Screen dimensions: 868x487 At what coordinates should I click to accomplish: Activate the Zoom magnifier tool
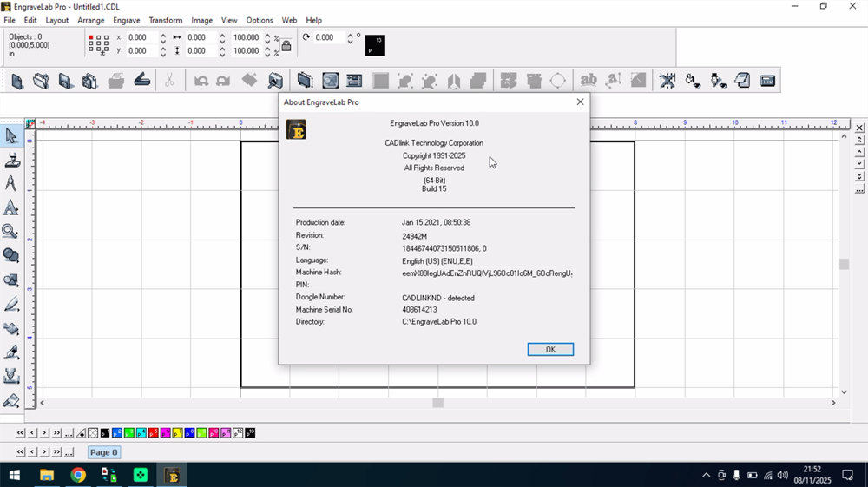(x=11, y=231)
